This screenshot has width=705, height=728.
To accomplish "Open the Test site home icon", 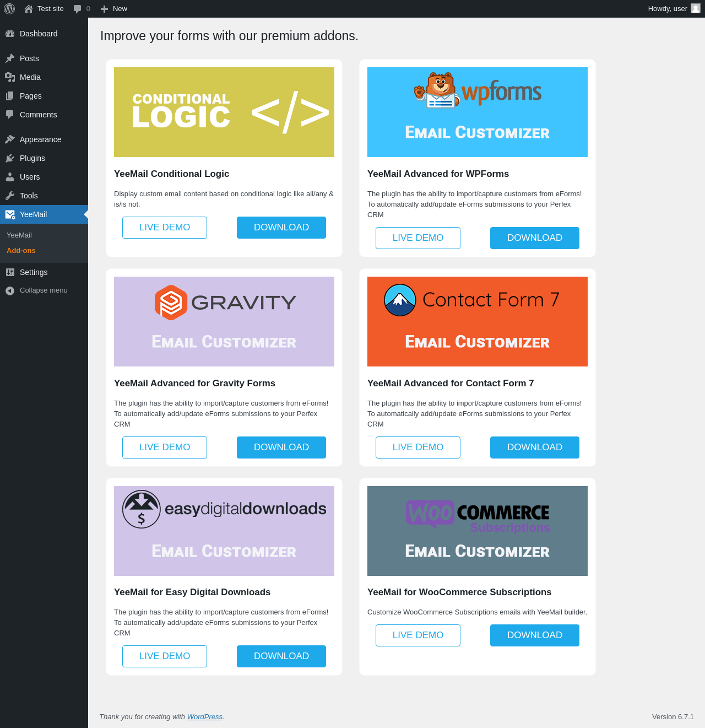I will [x=29, y=9].
